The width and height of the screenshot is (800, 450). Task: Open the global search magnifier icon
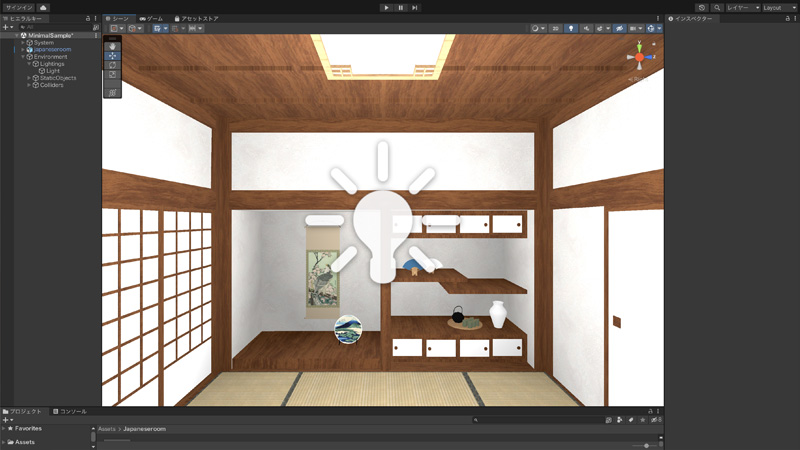pos(717,8)
